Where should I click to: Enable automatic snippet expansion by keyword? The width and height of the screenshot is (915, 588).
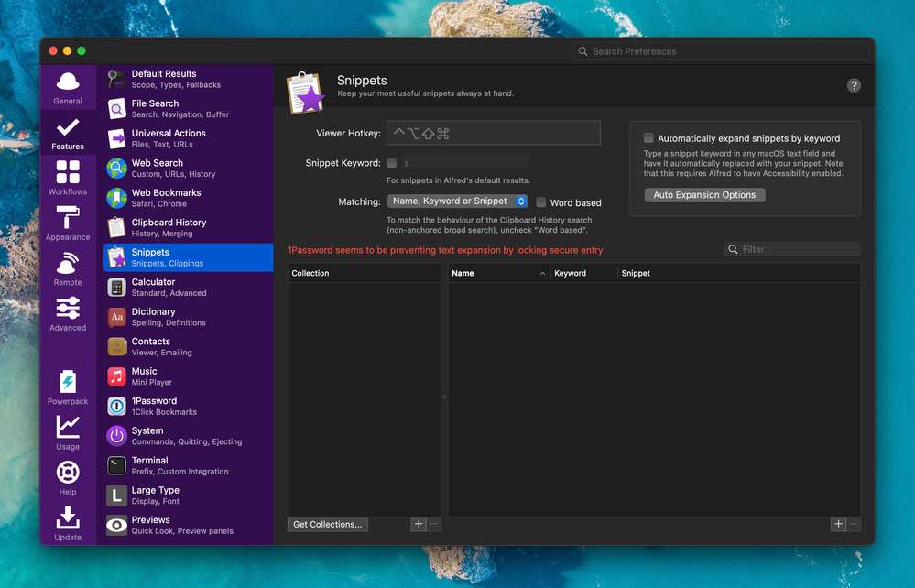coord(648,138)
